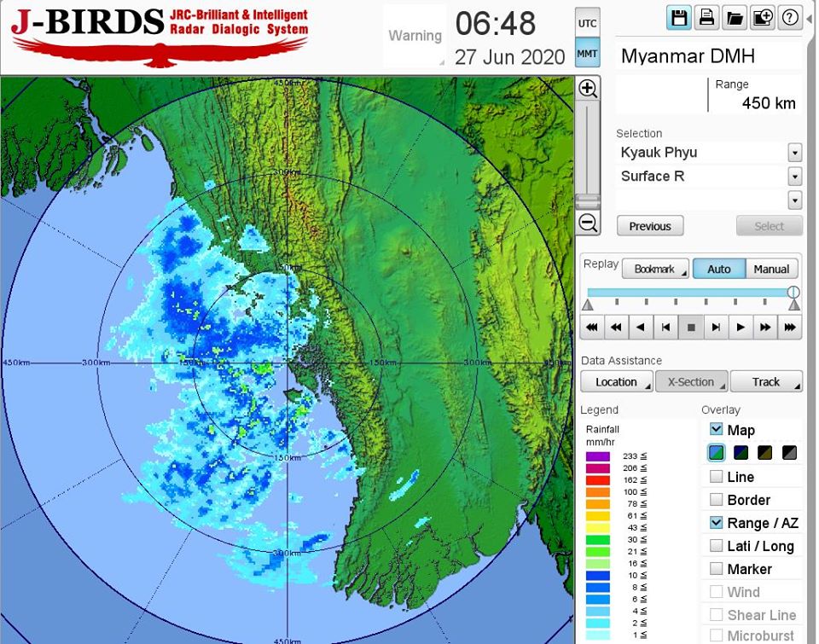Open the Surface R product dropdown
The width and height of the screenshot is (819, 644).
click(x=794, y=177)
